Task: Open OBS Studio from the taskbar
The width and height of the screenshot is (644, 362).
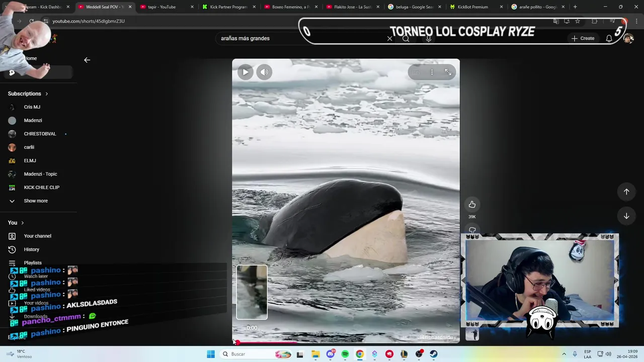Action: click(x=419, y=354)
